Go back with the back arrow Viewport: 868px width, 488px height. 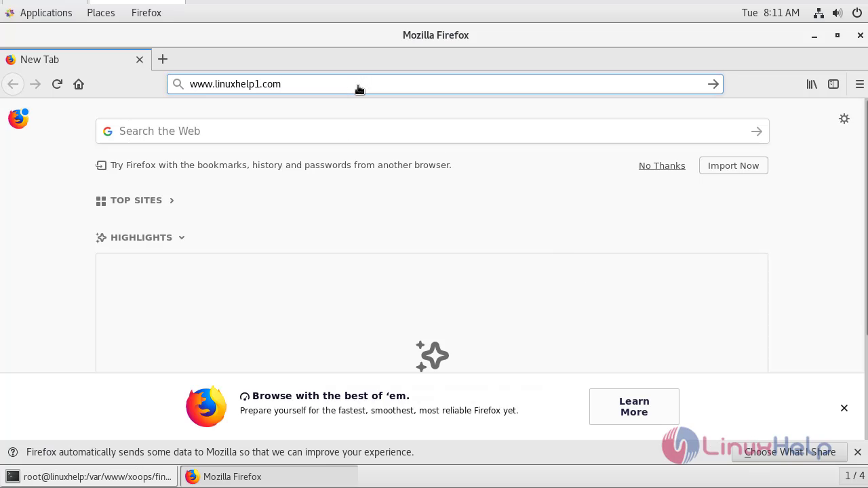pos(13,84)
